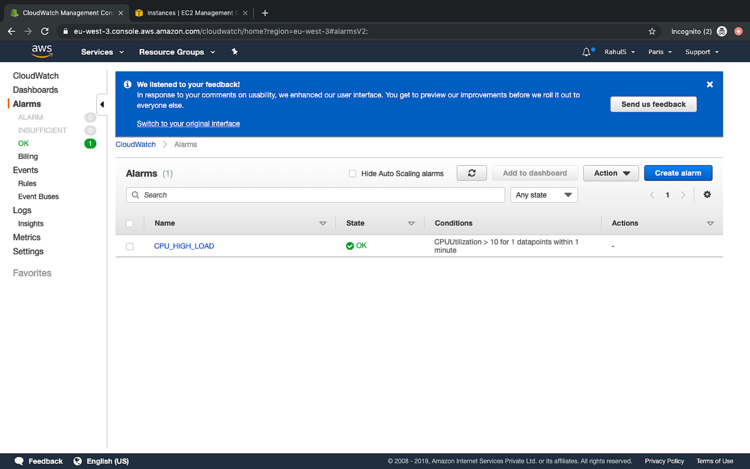Bookmark page with star icon
The height and width of the screenshot is (469, 750).
652,31
